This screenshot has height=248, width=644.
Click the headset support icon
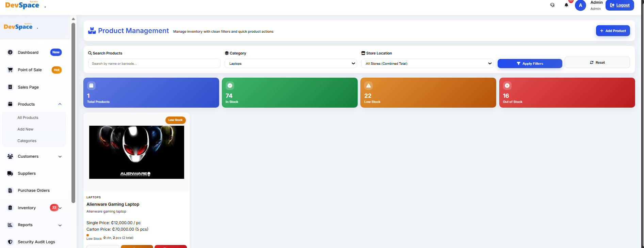click(x=552, y=5)
